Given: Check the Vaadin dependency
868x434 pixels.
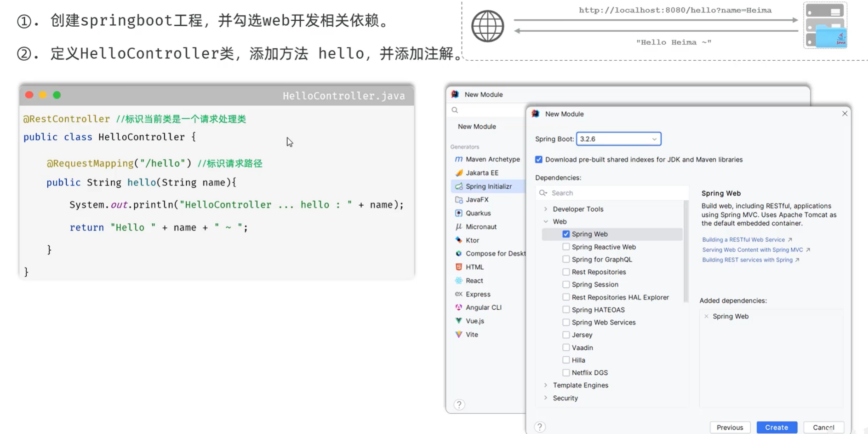Looking at the screenshot, I should [x=566, y=347].
